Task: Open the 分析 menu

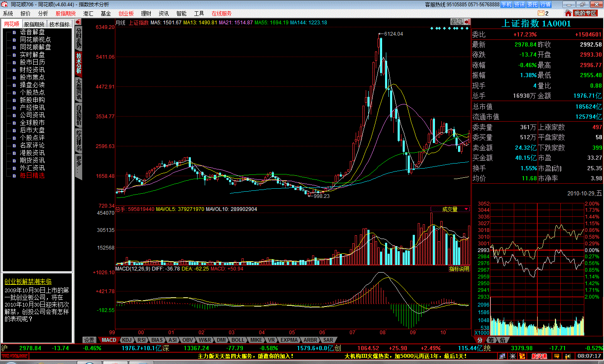Action: (x=43, y=13)
